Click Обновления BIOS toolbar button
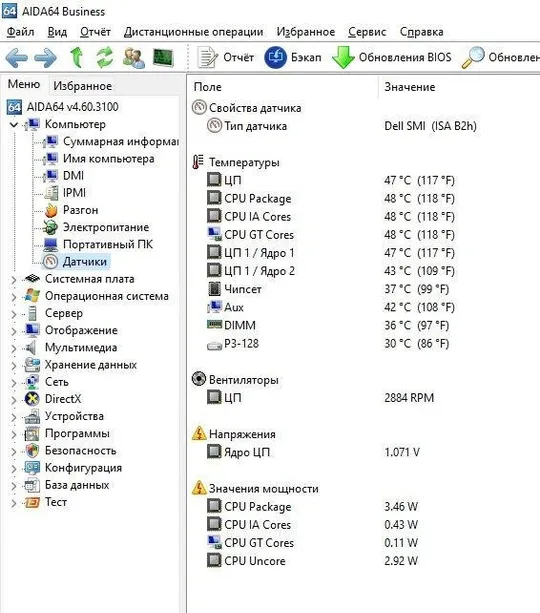 (x=392, y=57)
